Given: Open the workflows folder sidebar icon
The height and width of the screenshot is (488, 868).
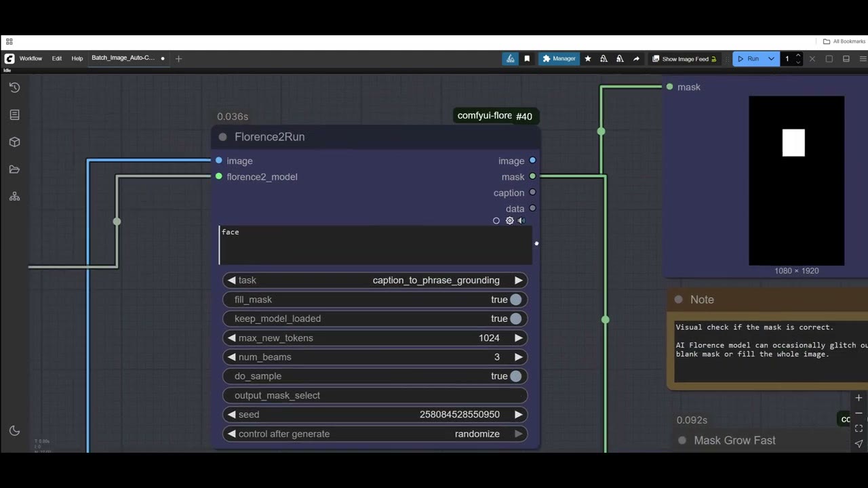Looking at the screenshot, I should (x=14, y=169).
